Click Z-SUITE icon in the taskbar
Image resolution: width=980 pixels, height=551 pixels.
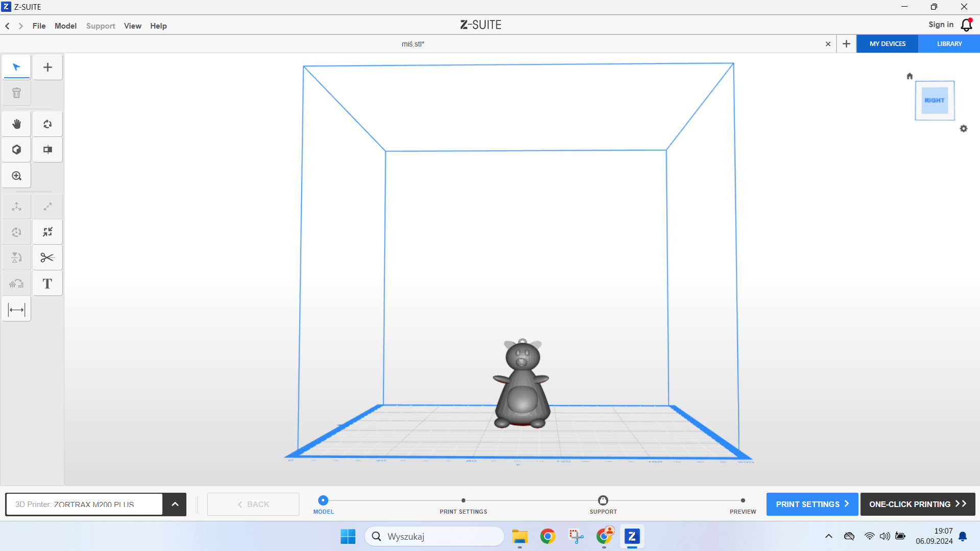point(632,537)
